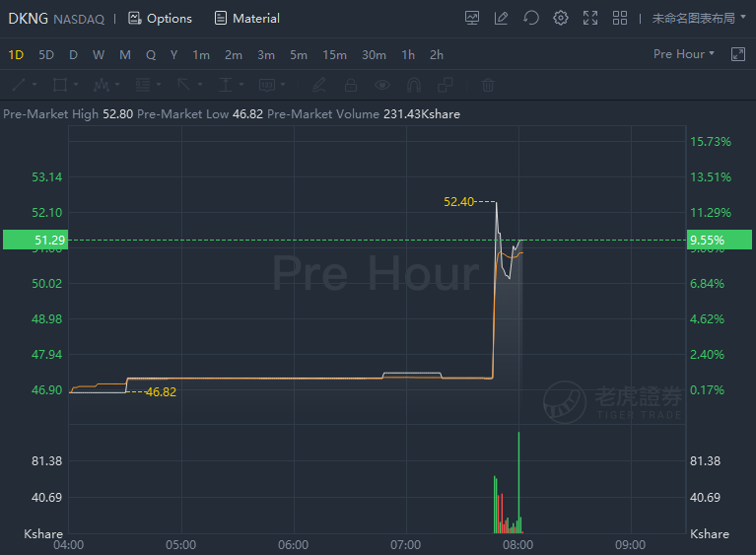Click the tallest green volume bar at 08:00
Image resolution: width=756 pixels, height=555 pixels.
[518, 482]
